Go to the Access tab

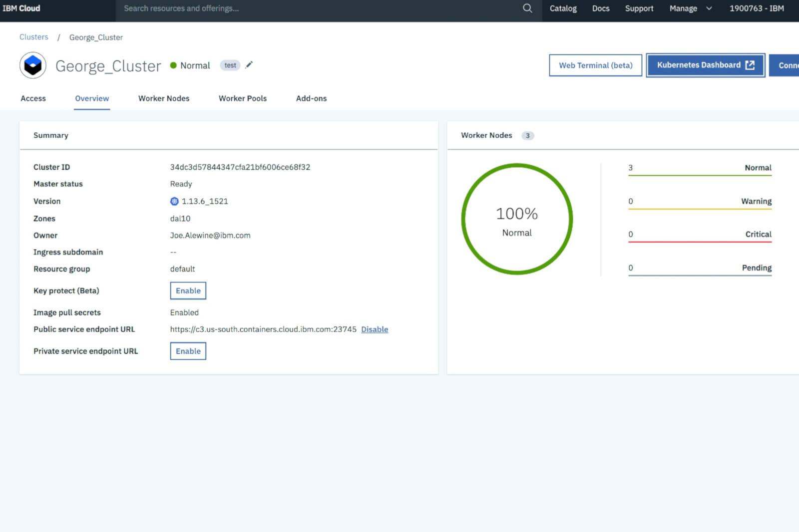tap(33, 99)
